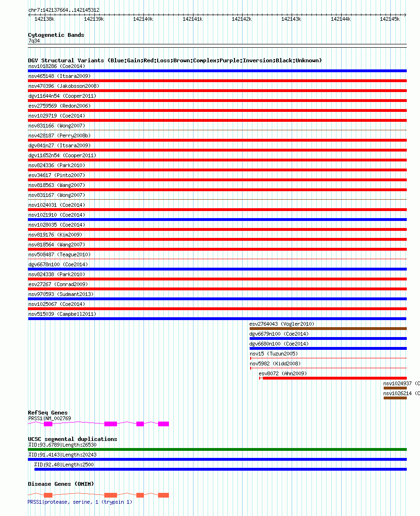Viewport: 420px width, 516px height.
Task: Click esv27267 (Conrad2009) label
Action: click(x=58, y=284)
